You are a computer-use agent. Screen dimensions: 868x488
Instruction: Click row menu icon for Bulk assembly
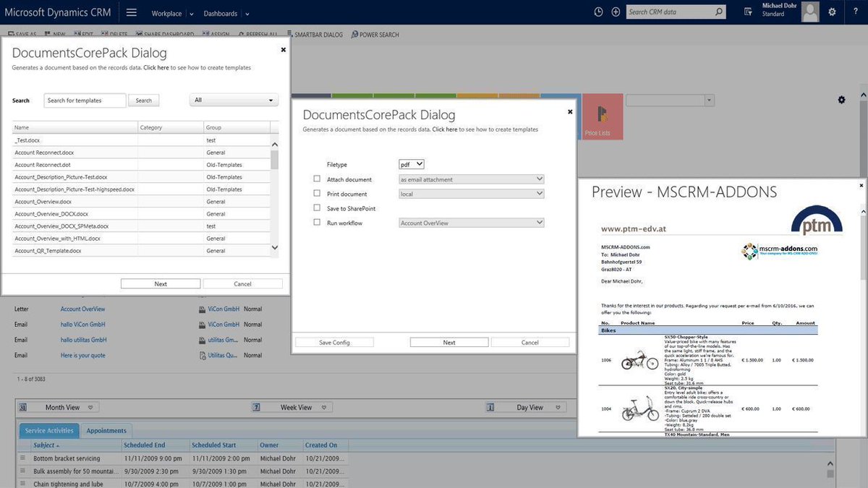click(22, 471)
